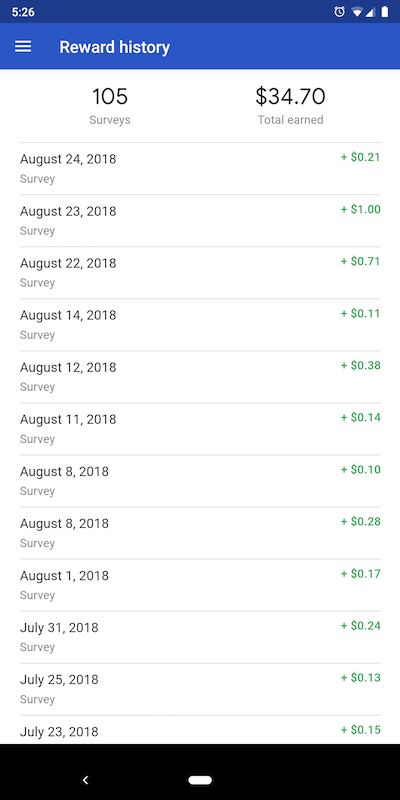Open the July 31, 2018 survey entry
The height and width of the screenshot is (800, 400).
coord(200,637)
